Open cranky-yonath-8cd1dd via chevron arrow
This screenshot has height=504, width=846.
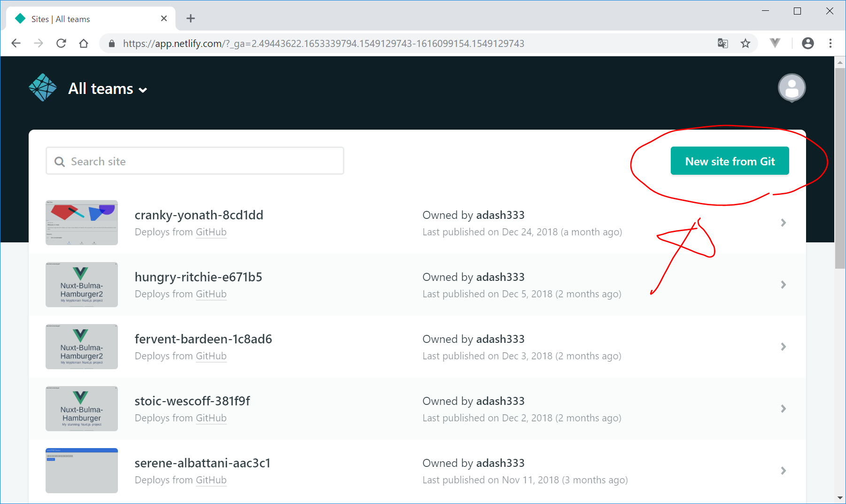point(783,223)
